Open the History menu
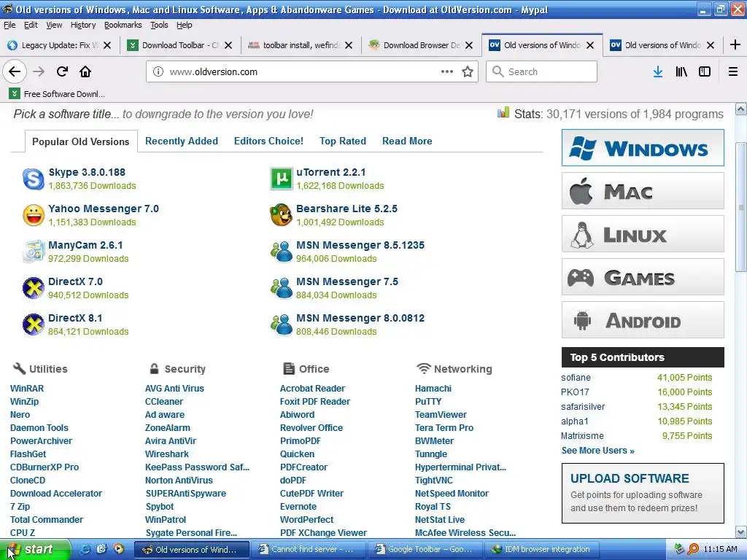Image resolution: width=747 pixels, height=560 pixels. (83, 25)
